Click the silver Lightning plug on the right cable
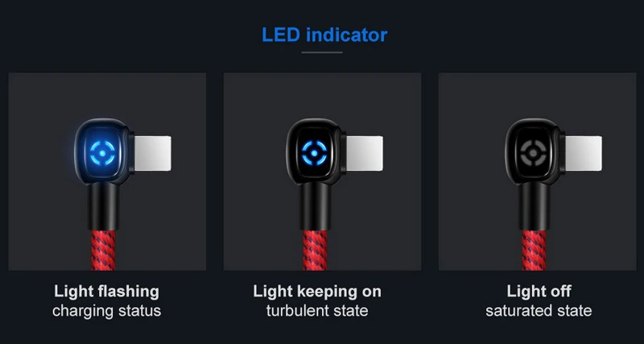The height and width of the screenshot is (344, 644). pos(584,153)
